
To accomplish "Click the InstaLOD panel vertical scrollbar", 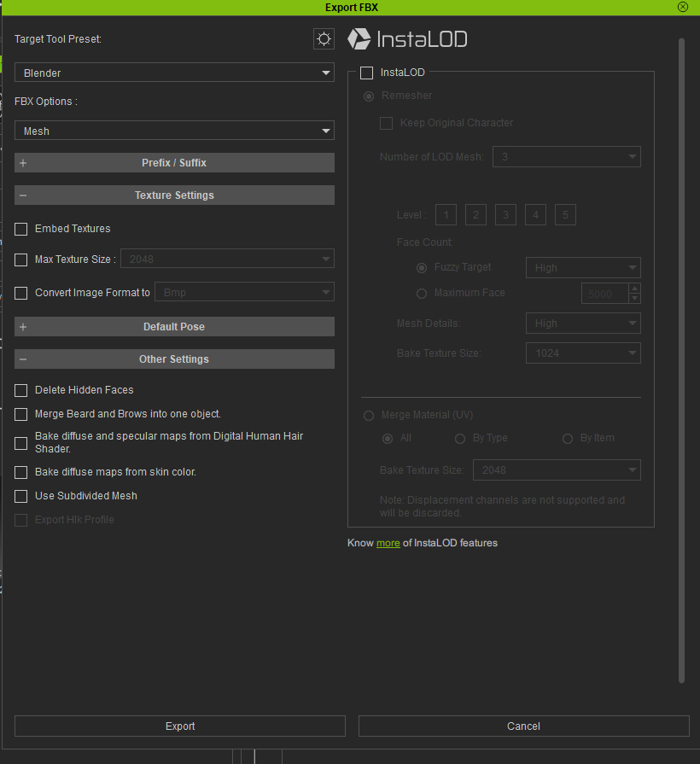I will (x=681, y=360).
